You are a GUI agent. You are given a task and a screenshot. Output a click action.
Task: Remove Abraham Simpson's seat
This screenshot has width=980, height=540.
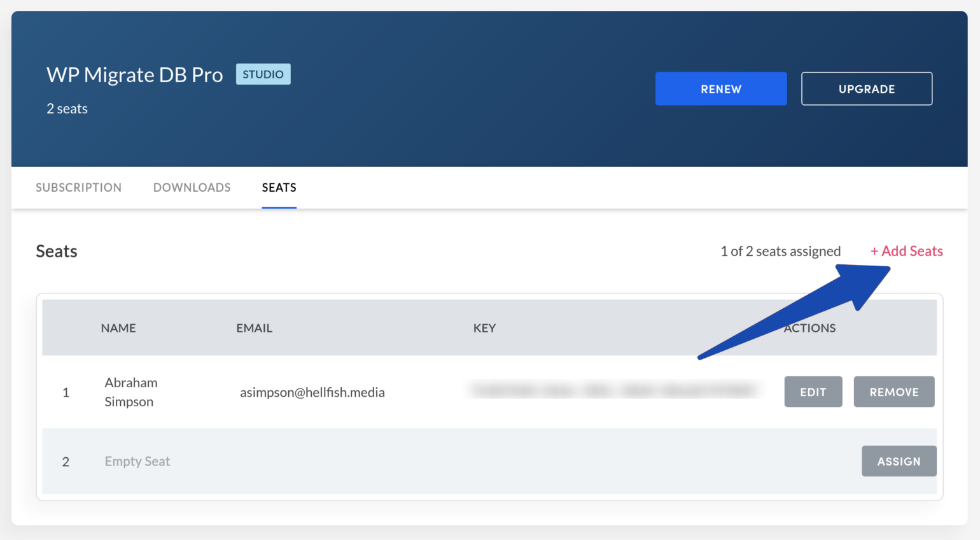point(893,392)
